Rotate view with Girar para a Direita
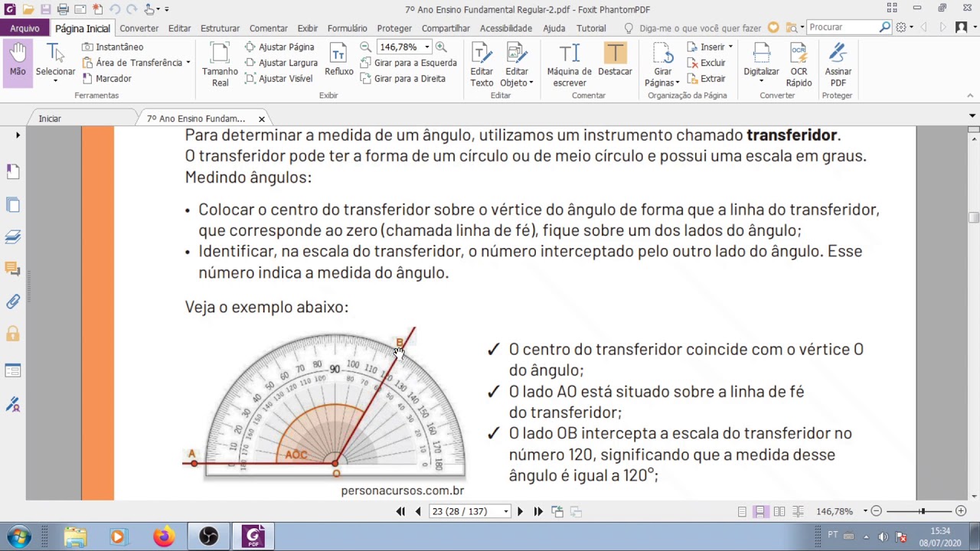 [x=403, y=79]
